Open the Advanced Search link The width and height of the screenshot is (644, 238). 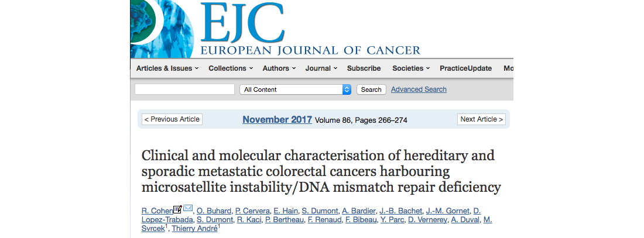coord(419,89)
